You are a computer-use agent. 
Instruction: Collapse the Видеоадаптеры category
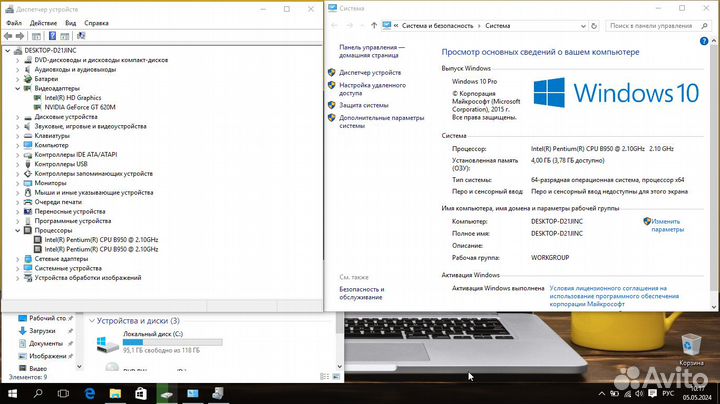pos(18,88)
